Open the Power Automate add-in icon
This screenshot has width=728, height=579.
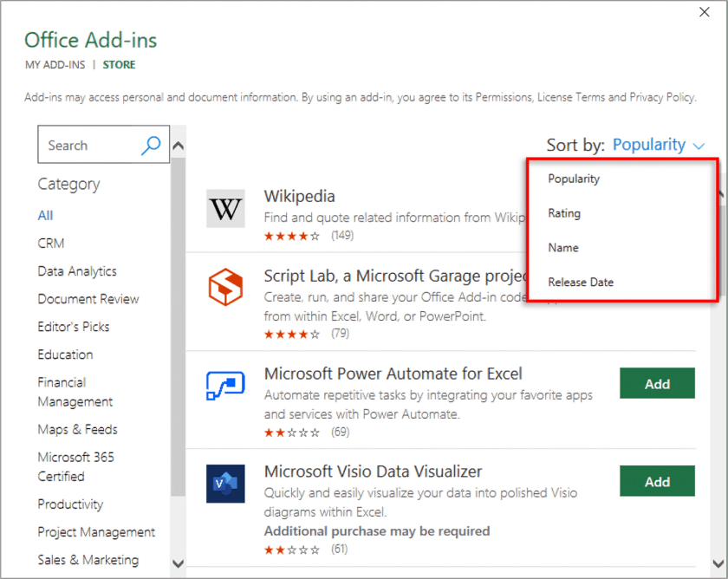tap(225, 385)
